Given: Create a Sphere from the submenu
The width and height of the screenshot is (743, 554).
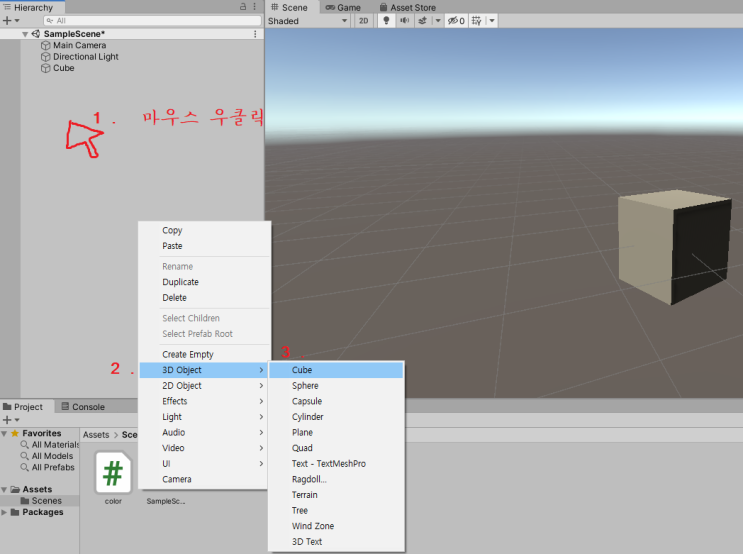Looking at the screenshot, I should tap(336, 386).
